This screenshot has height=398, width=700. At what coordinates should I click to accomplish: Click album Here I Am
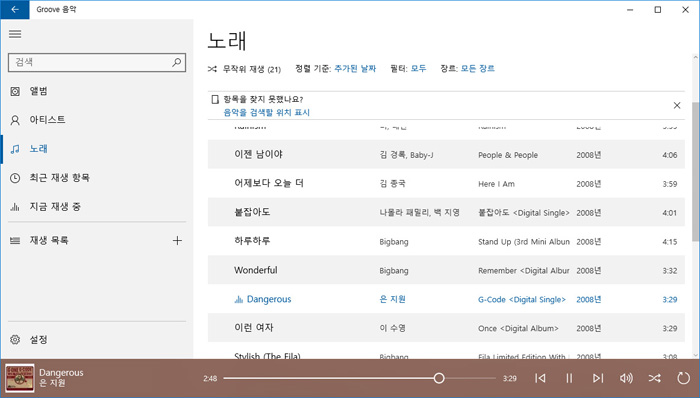click(x=496, y=184)
